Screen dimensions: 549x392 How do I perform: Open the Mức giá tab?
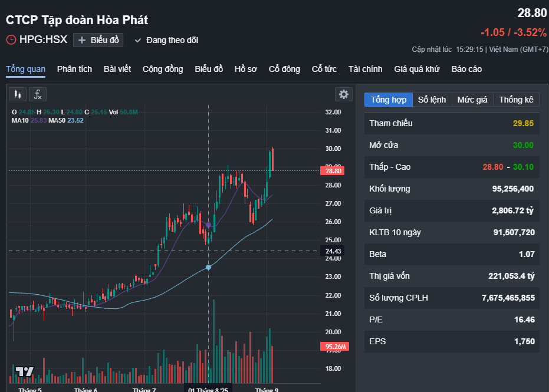click(472, 100)
